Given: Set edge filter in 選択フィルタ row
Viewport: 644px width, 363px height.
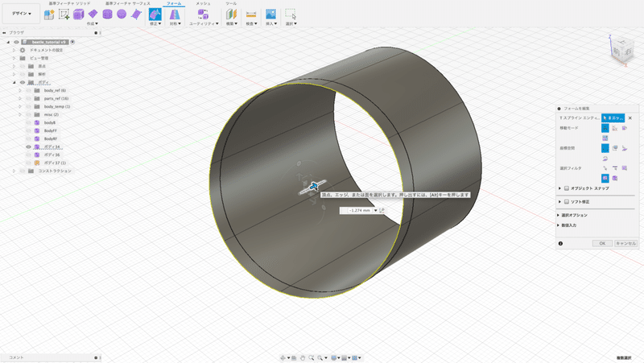Looking at the screenshot, I should coord(615,168).
